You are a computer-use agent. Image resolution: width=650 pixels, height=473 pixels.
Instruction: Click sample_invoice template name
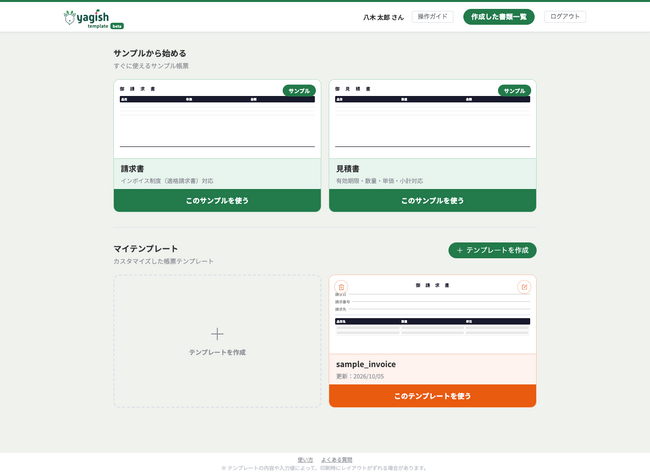(x=366, y=364)
